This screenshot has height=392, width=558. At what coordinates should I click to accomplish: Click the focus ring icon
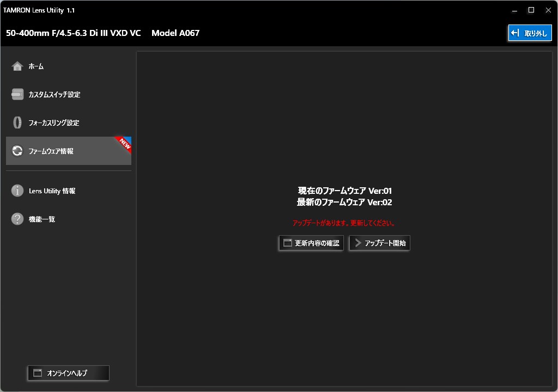[x=17, y=122]
